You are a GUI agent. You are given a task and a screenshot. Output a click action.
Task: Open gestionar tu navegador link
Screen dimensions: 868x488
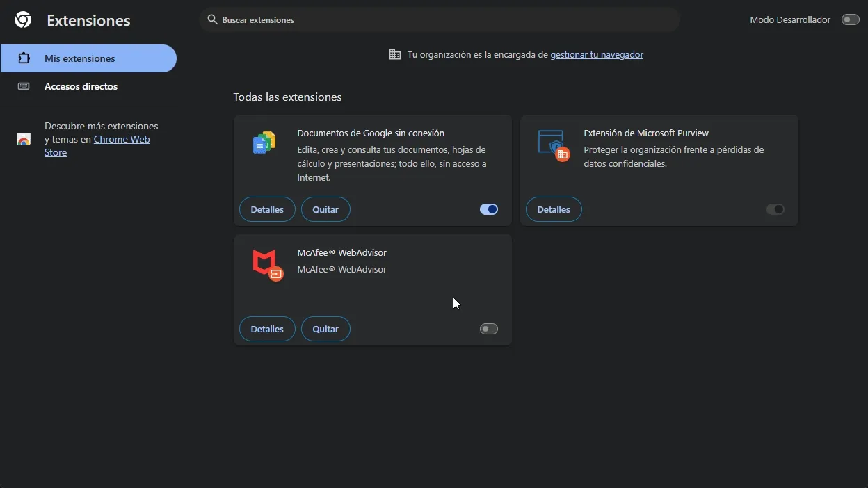(597, 54)
